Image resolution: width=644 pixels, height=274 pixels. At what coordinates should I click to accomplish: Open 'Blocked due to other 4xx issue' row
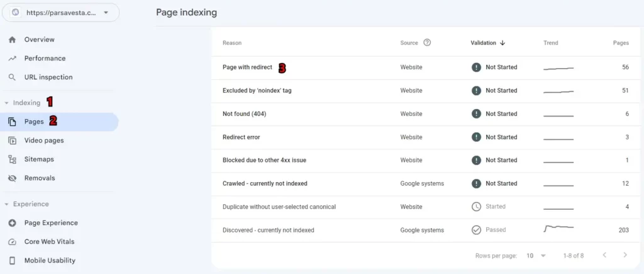pyautogui.click(x=426, y=161)
